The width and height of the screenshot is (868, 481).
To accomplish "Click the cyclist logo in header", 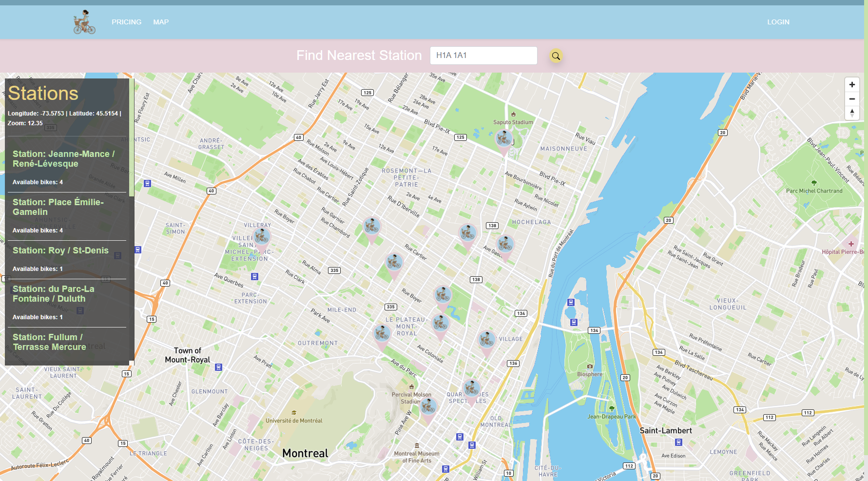I will (x=84, y=22).
